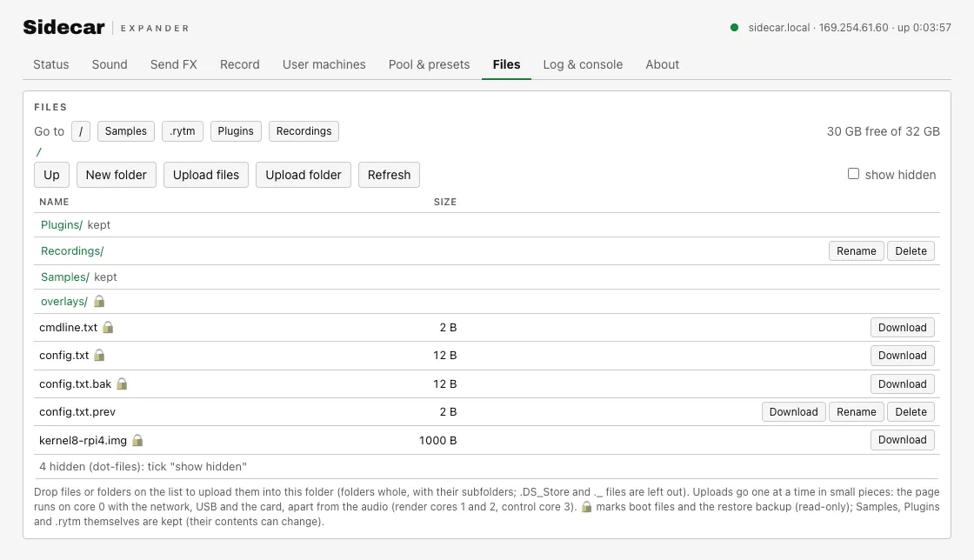Click the "30 GB free of 32 GB" text
974x560 pixels.
point(883,131)
